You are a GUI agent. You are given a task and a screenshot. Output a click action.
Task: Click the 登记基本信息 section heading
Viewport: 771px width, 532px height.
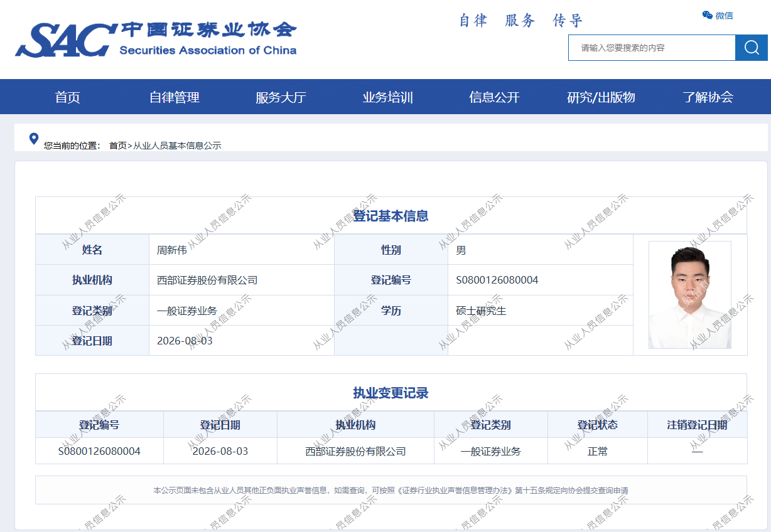point(391,216)
